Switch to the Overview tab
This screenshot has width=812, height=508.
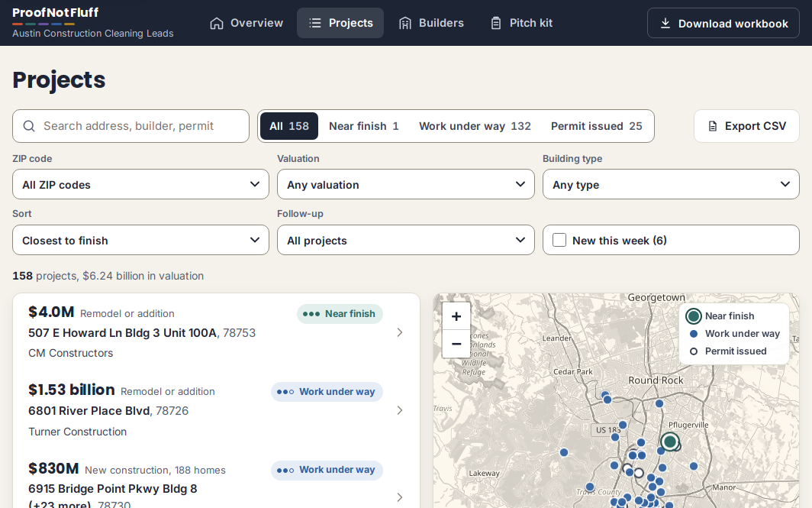(246, 23)
